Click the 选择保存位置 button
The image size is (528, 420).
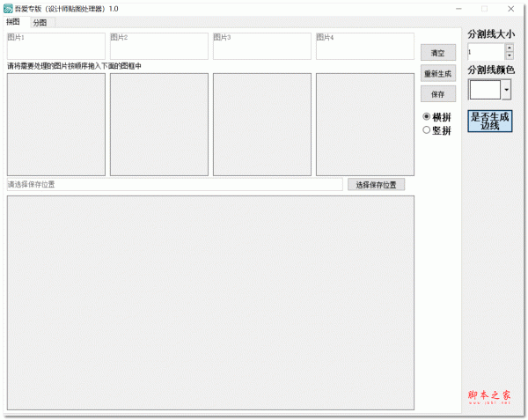(x=376, y=185)
